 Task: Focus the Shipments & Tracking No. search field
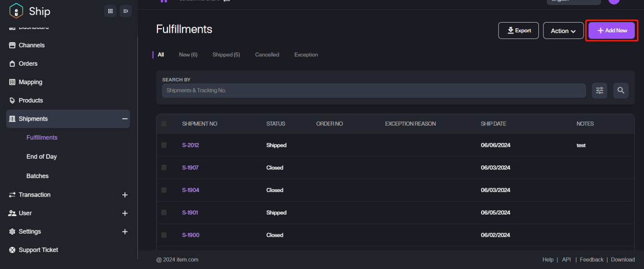coord(373,90)
